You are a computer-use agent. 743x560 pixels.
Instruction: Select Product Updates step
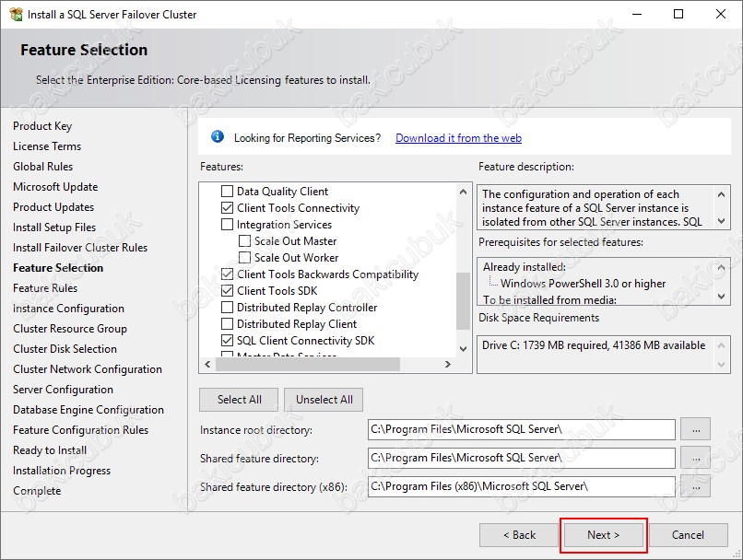click(53, 207)
